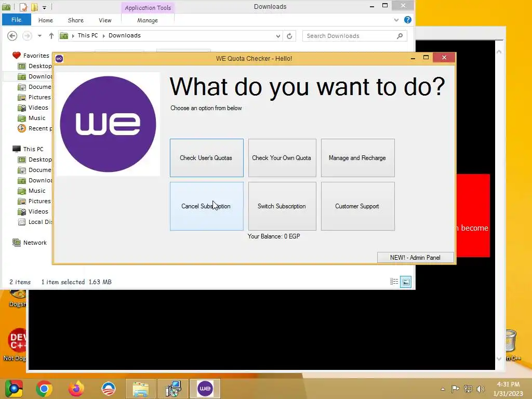Switch to View ribbon tab

click(105, 20)
